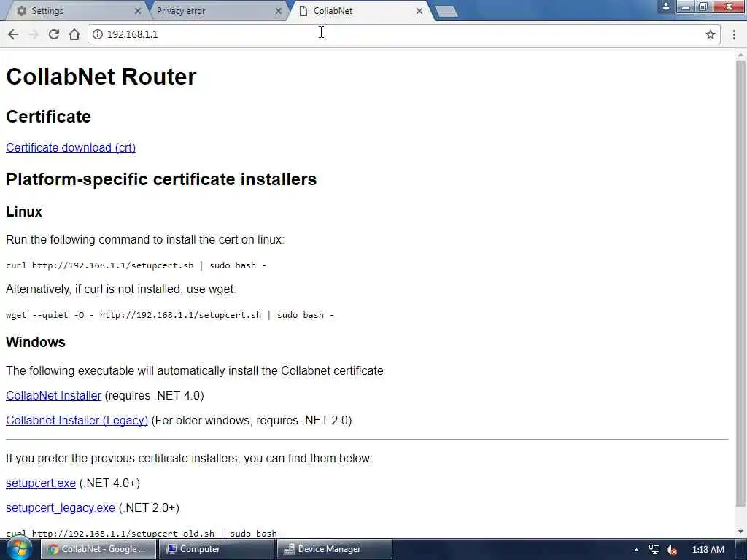
Task: Click the Platform-specific certificate installers heading
Action: click(x=161, y=179)
